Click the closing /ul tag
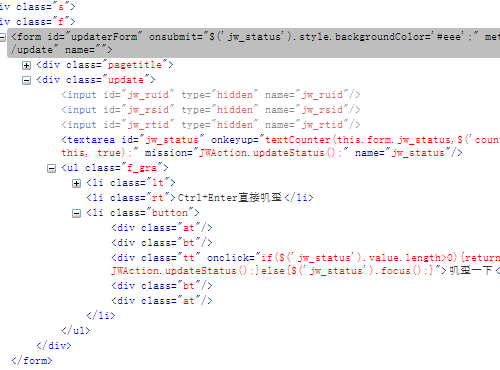Viewport: 500px width, 370px height. 76,330
